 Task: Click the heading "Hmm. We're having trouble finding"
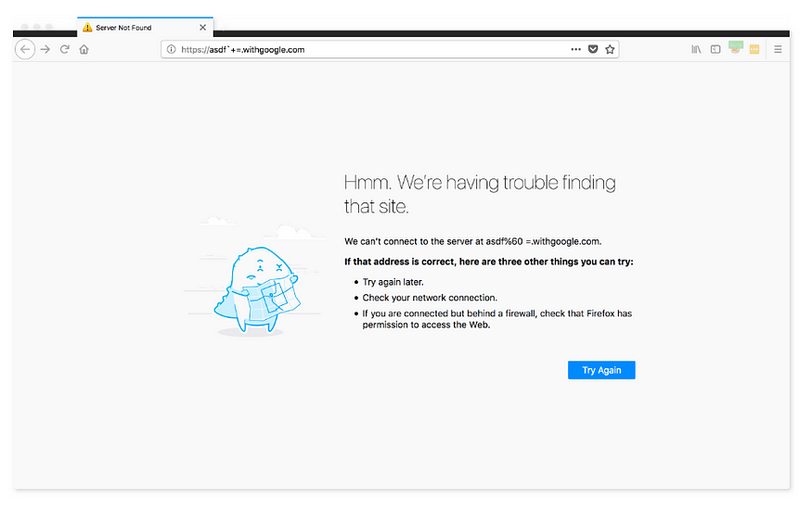pyautogui.click(x=480, y=183)
